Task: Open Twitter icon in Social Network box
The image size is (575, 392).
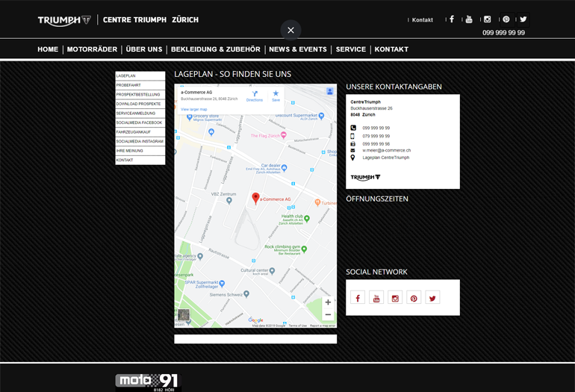Action: (x=432, y=297)
